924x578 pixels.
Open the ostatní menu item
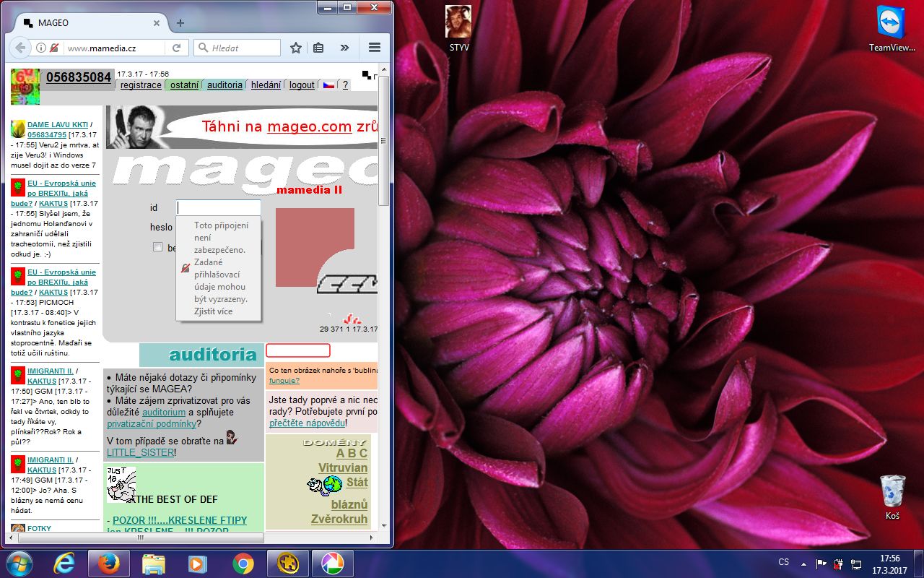[184, 85]
